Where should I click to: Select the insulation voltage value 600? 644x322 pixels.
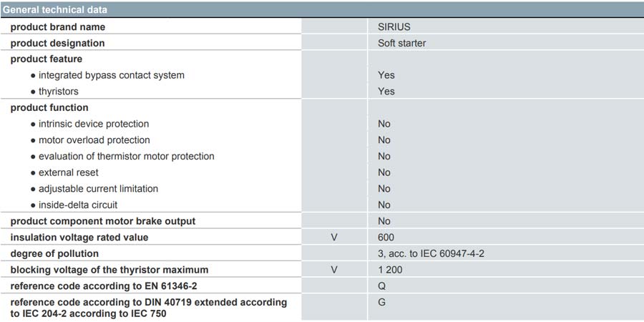point(386,238)
